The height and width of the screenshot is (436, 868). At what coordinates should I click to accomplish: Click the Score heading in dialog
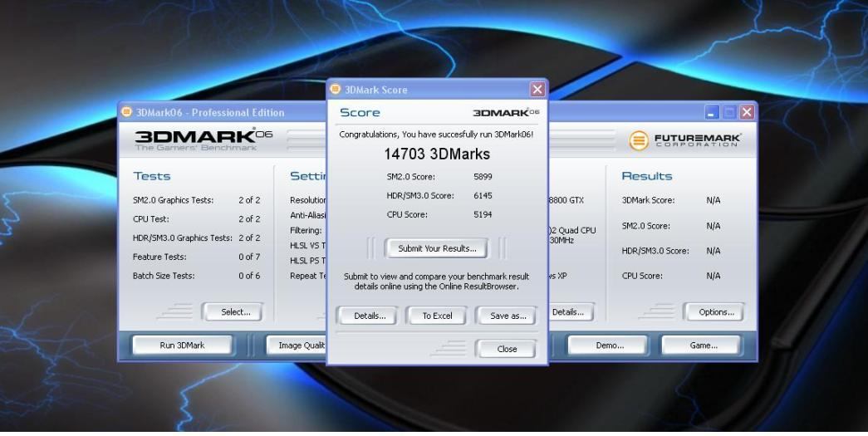pyautogui.click(x=360, y=112)
